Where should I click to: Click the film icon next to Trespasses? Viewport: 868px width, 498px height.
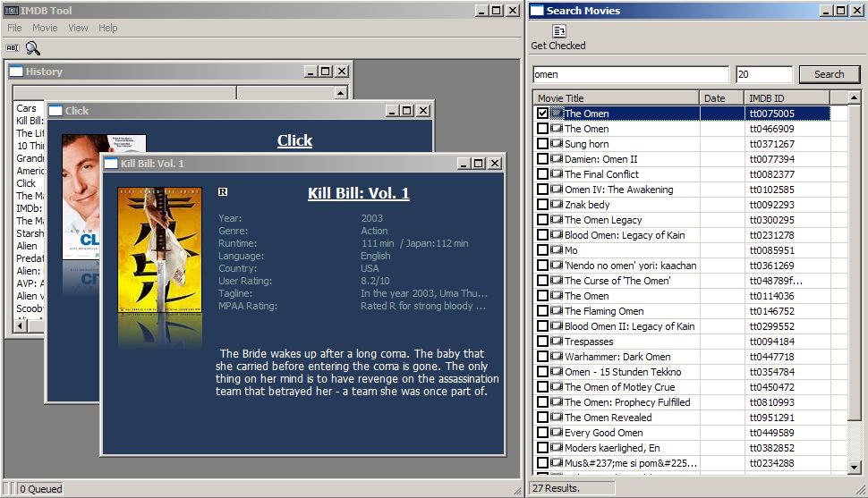[x=557, y=342]
